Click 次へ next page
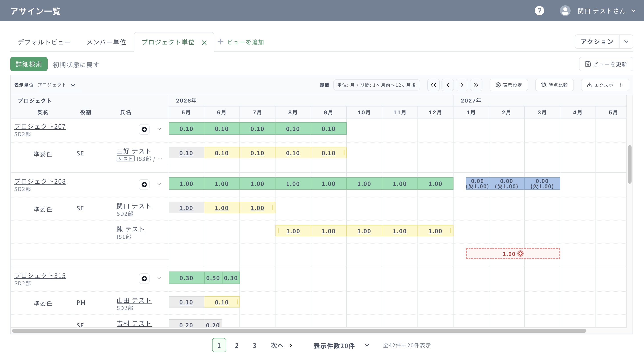Image resolution: width=644 pixels, height=354 pixels. pos(281,345)
